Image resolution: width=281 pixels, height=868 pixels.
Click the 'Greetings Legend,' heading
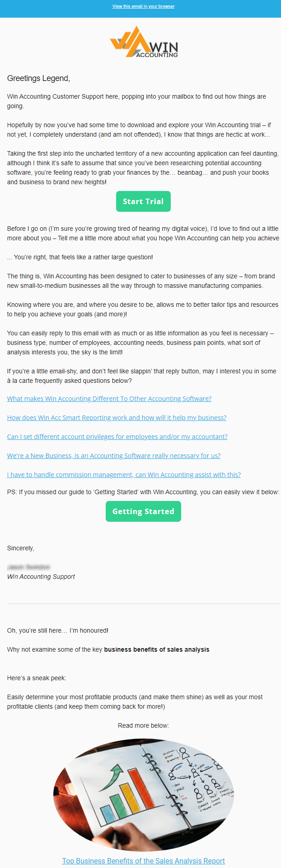38,78
